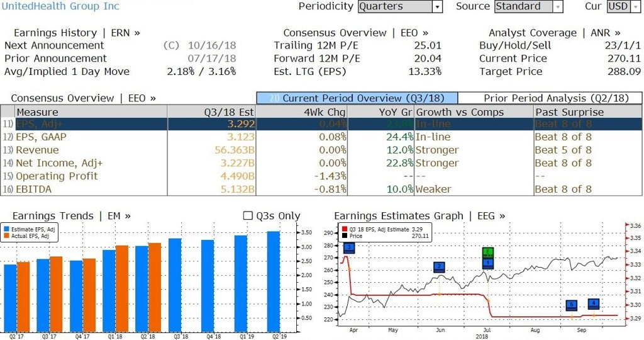Click event marker 5 on the estimates graph
Screen dimensions: 644x340
[x=571, y=305]
